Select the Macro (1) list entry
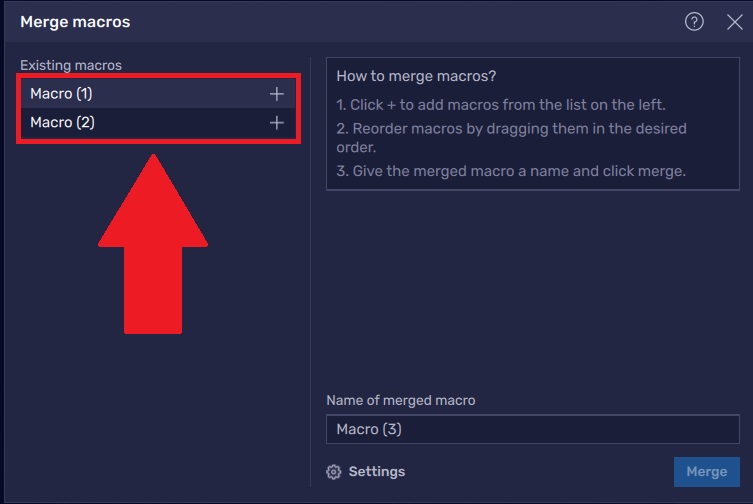 (61, 94)
